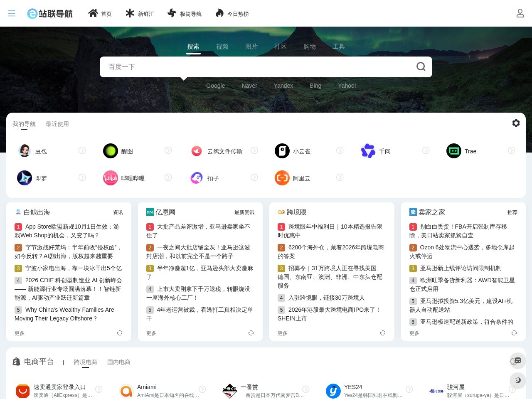Switch to 我的导航 tab
The height and width of the screenshot is (399, 532).
(x=24, y=124)
